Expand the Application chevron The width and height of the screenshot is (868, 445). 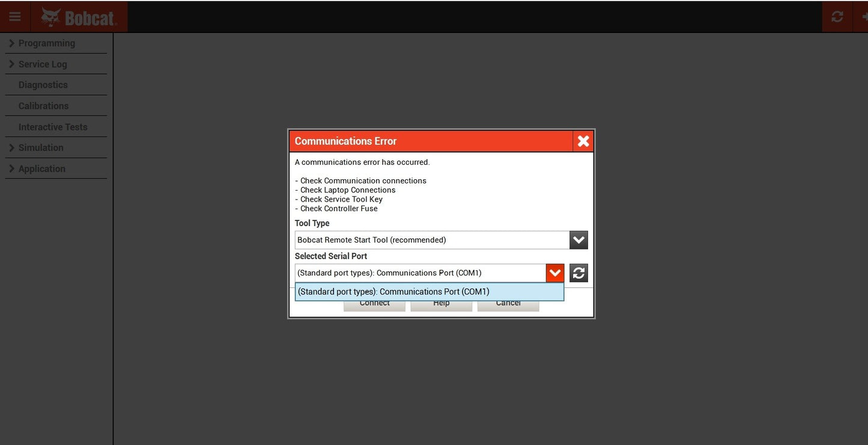(x=11, y=168)
